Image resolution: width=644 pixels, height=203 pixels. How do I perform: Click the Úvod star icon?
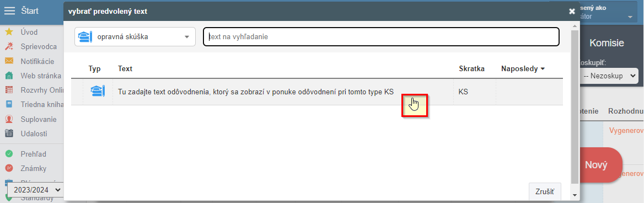pyautogui.click(x=9, y=32)
